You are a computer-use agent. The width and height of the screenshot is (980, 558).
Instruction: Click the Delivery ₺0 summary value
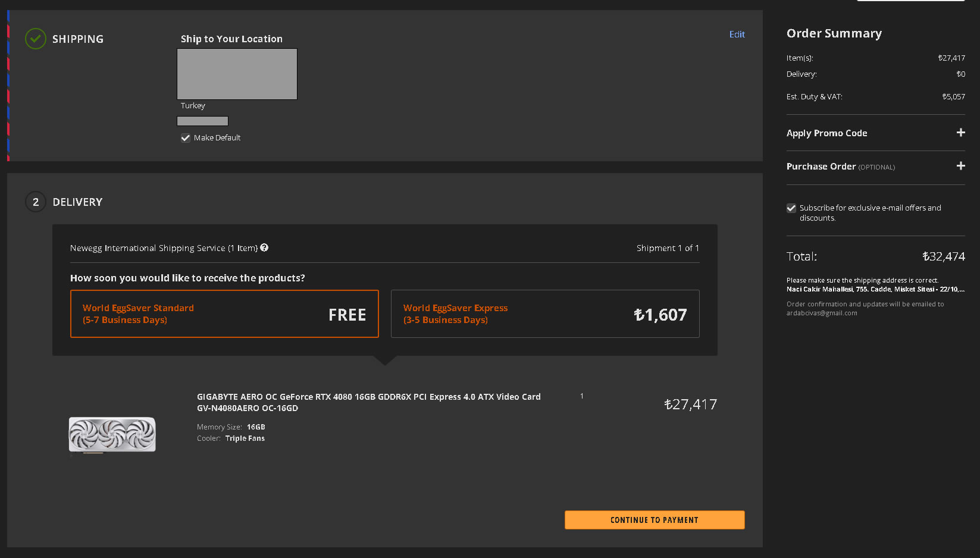(960, 74)
